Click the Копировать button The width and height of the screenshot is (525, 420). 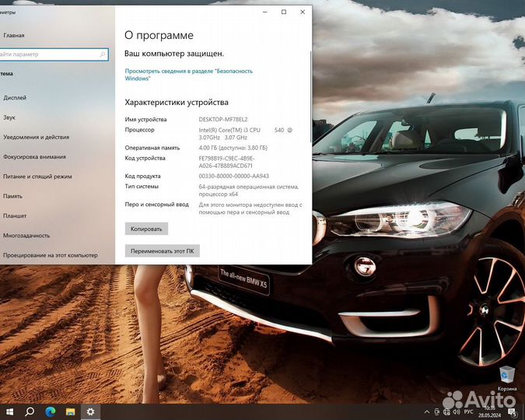click(x=146, y=229)
